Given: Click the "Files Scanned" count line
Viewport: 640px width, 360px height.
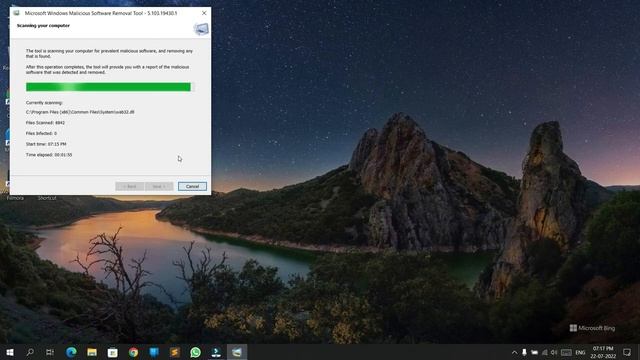Looking at the screenshot, I should click(x=45, y=122).
